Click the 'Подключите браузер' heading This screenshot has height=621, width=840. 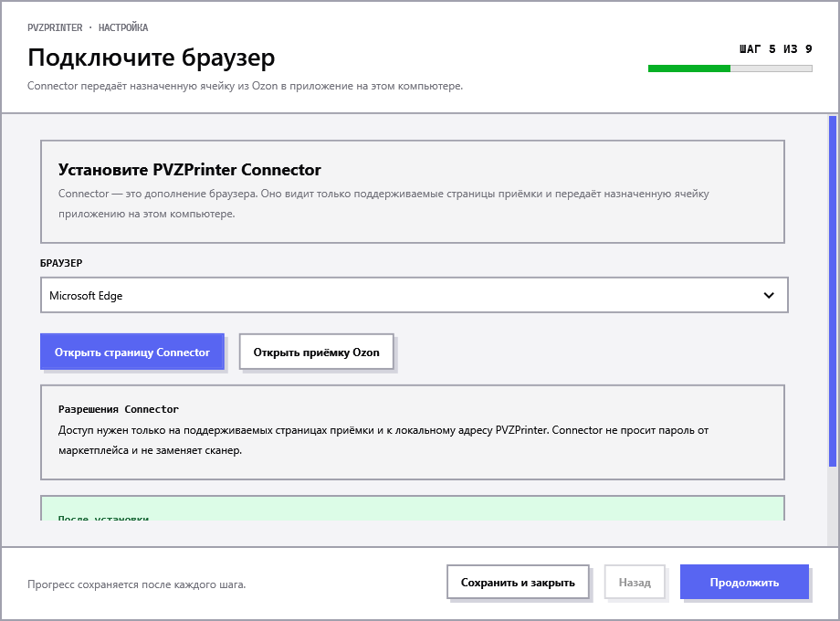(x=151, y=58)
